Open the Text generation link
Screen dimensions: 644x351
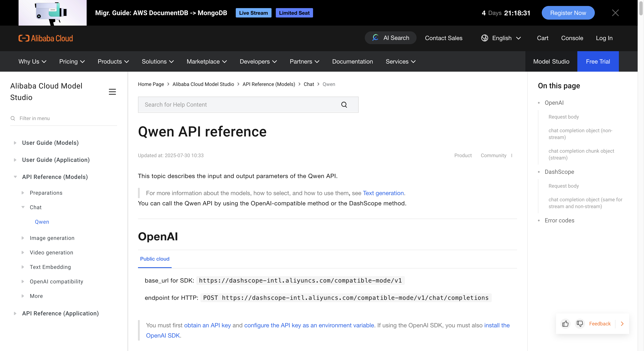pyautogui.click(x=383, y=193)
